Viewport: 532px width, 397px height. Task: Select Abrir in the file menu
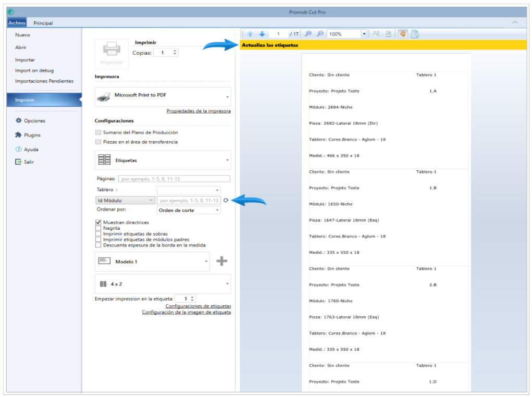pos(21,47)
